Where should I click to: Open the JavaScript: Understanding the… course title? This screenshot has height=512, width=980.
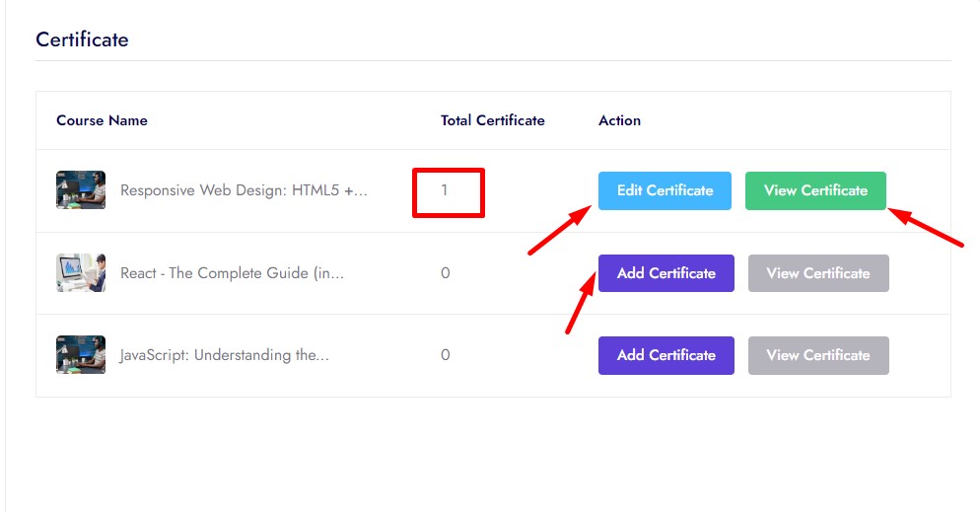coord(224,355)
